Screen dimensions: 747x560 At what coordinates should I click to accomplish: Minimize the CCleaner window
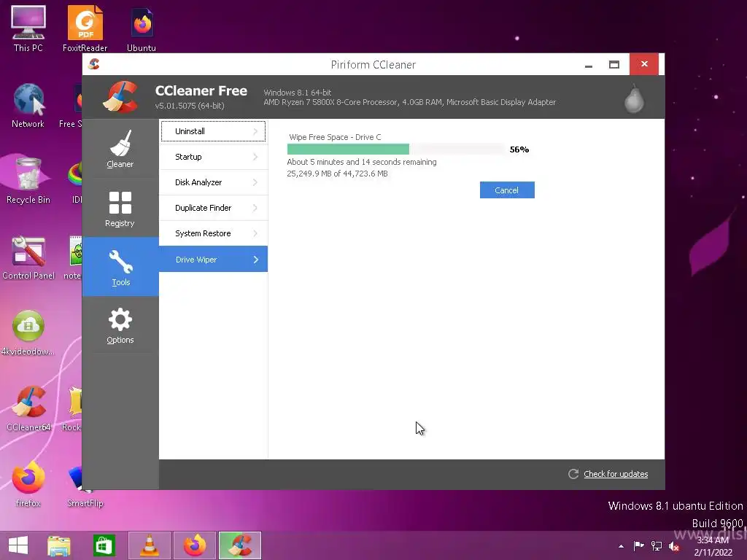[589, 64]
